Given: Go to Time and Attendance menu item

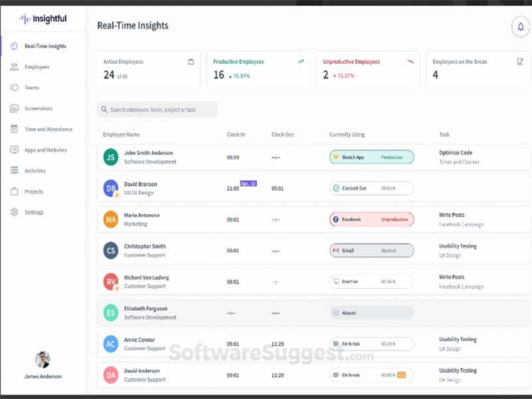Looking at the screenshot, I should (49, 129).
